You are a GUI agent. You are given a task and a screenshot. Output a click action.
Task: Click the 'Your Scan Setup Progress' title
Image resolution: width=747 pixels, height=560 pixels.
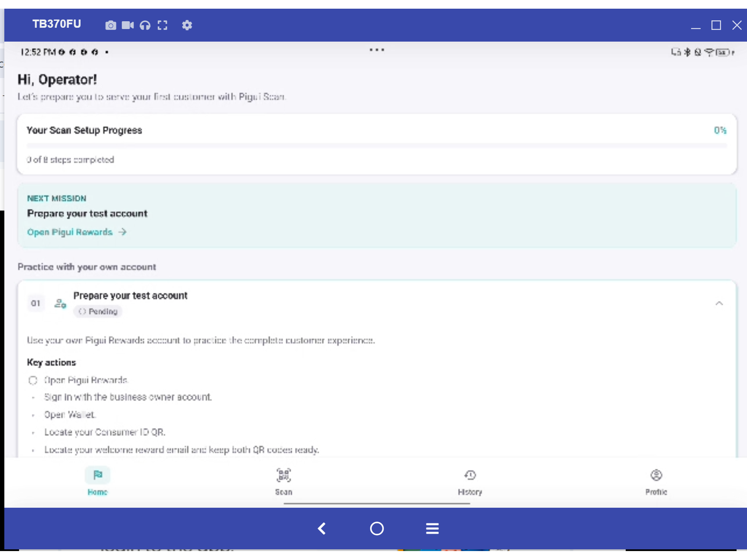(x=84, y=130)
